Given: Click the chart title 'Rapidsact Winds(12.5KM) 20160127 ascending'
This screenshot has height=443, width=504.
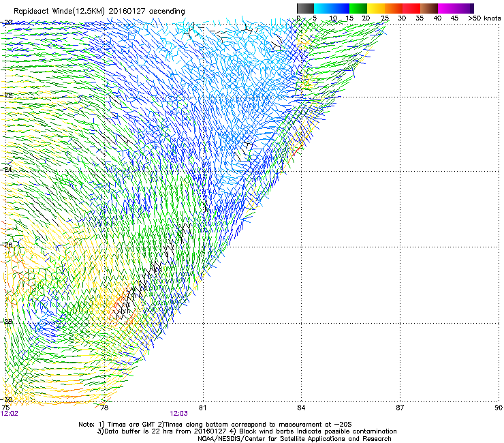Looking at the screenshot, I should coord(99,12).
